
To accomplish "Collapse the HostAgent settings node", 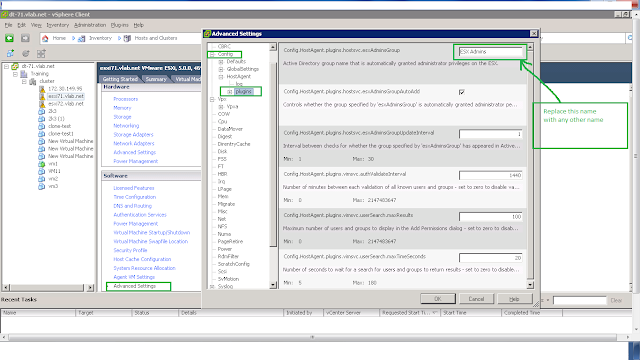I will 221,77.
